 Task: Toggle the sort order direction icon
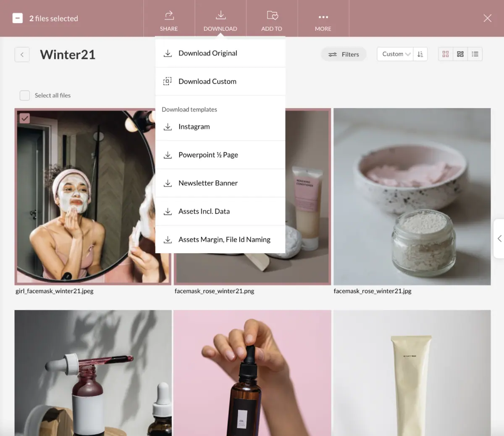[x=420, y=54]
